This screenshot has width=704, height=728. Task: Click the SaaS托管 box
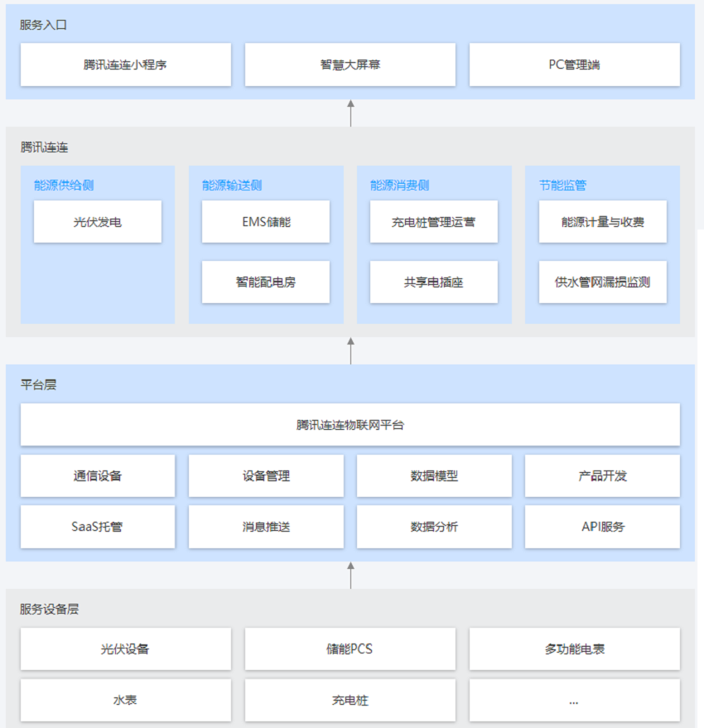point(98,527)
